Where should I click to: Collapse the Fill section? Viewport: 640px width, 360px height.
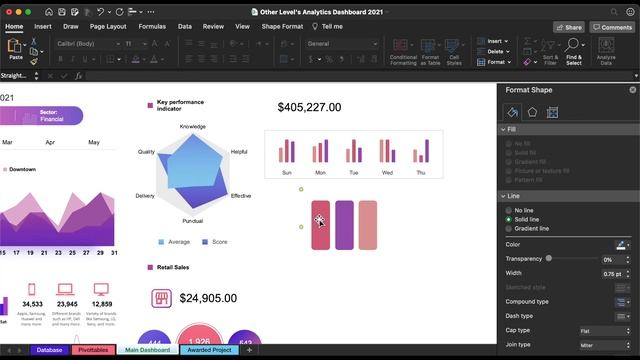click(x=503, y=129)
